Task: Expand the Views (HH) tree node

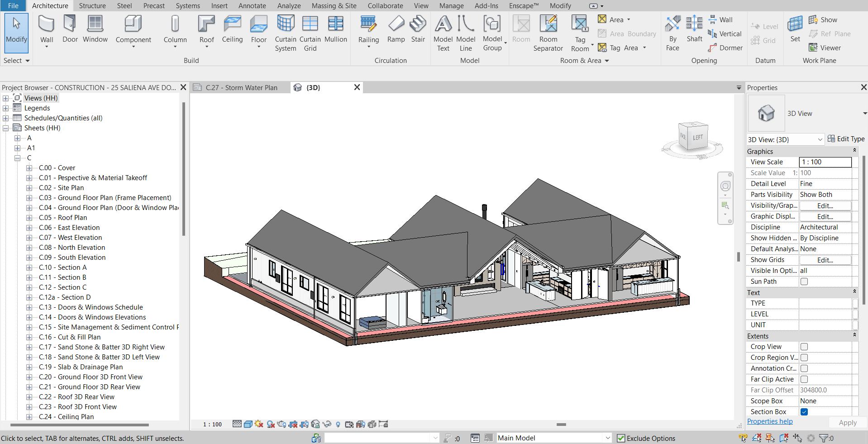Action: click(x=5, y=98)
